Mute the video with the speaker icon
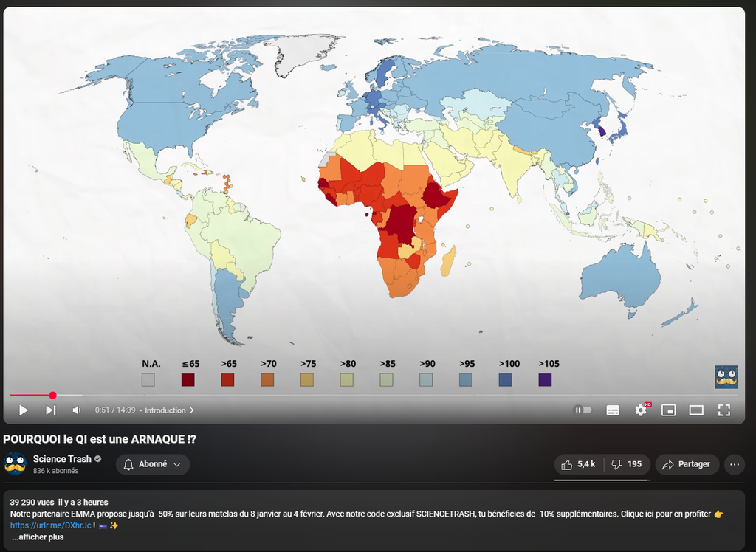Viewport: 756px width, 552px height. [76, 410]
